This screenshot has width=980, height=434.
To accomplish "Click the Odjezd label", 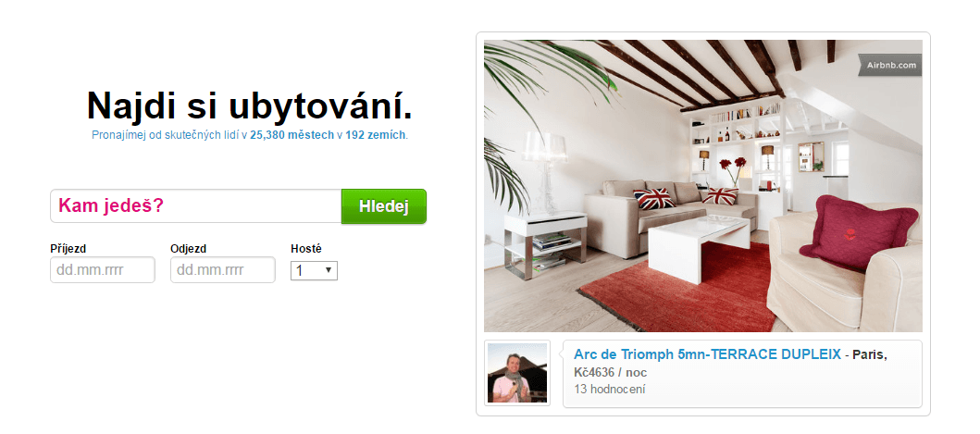I will point(188,249).
